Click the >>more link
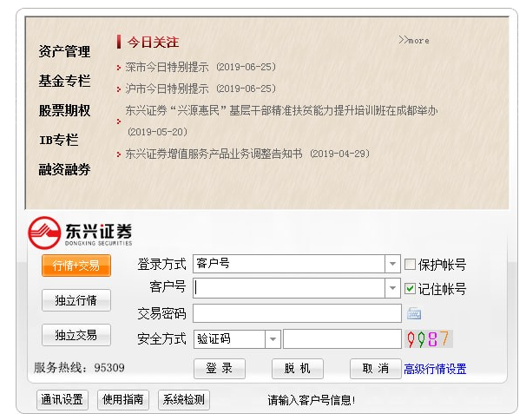 click(414, 41)
